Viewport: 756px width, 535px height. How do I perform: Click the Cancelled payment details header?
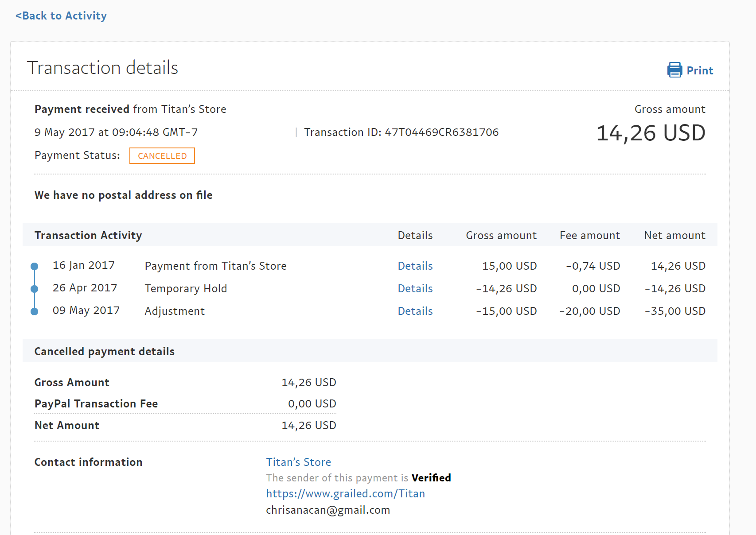coord(105,351)
